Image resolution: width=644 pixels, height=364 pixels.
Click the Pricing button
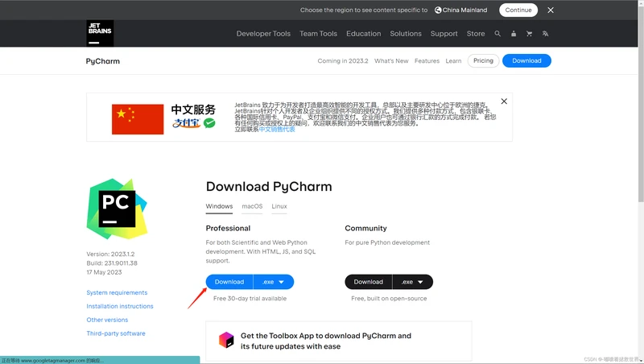tap(484, 61)
